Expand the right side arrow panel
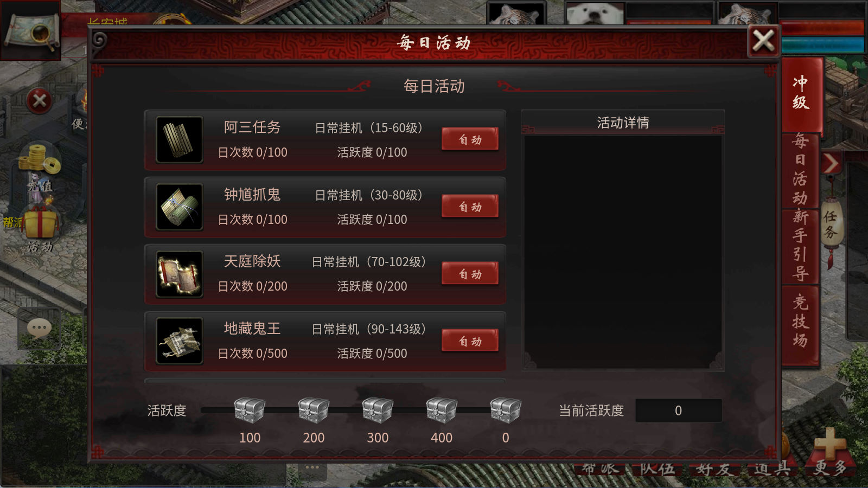This screenshot has height=488, width=868. [831, 163]
